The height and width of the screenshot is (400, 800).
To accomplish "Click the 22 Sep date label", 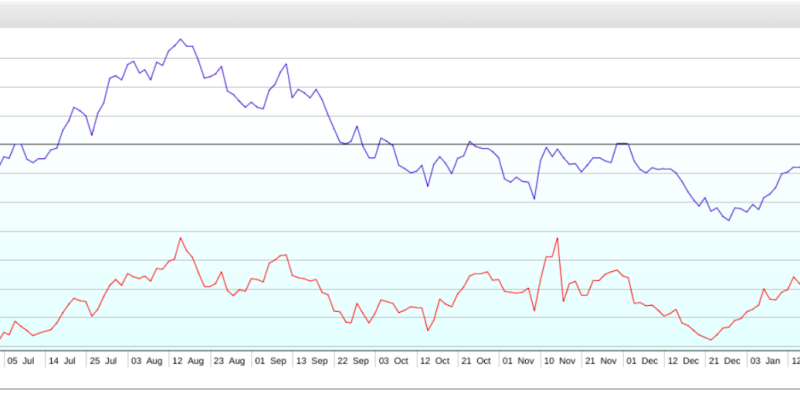I will point(353,360).
